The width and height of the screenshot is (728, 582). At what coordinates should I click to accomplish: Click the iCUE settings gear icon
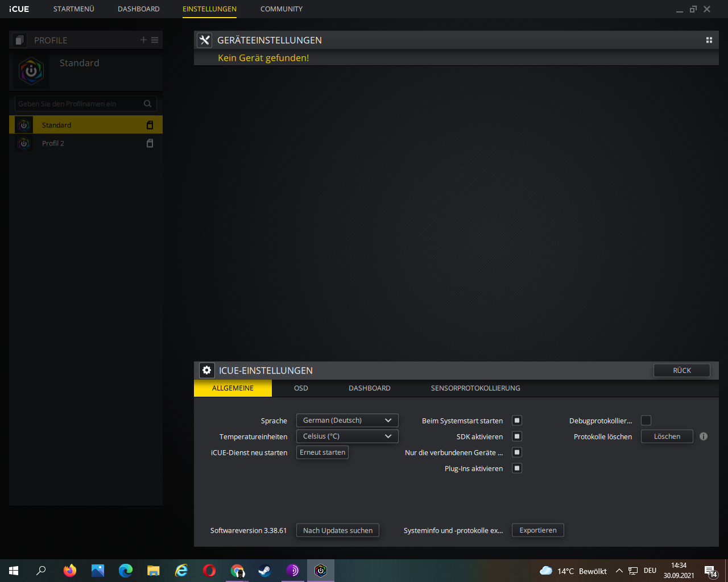(207, 370)
